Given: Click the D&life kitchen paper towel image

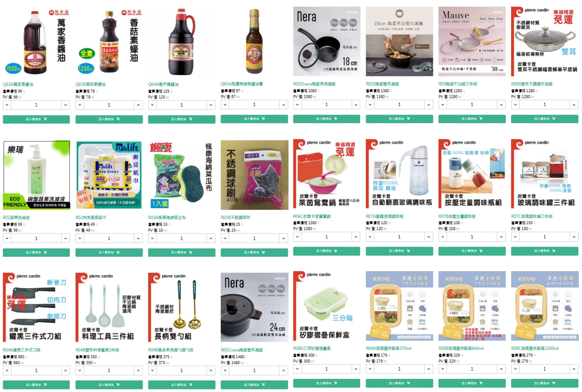Looking at the screenshot, I should point(109,175).
